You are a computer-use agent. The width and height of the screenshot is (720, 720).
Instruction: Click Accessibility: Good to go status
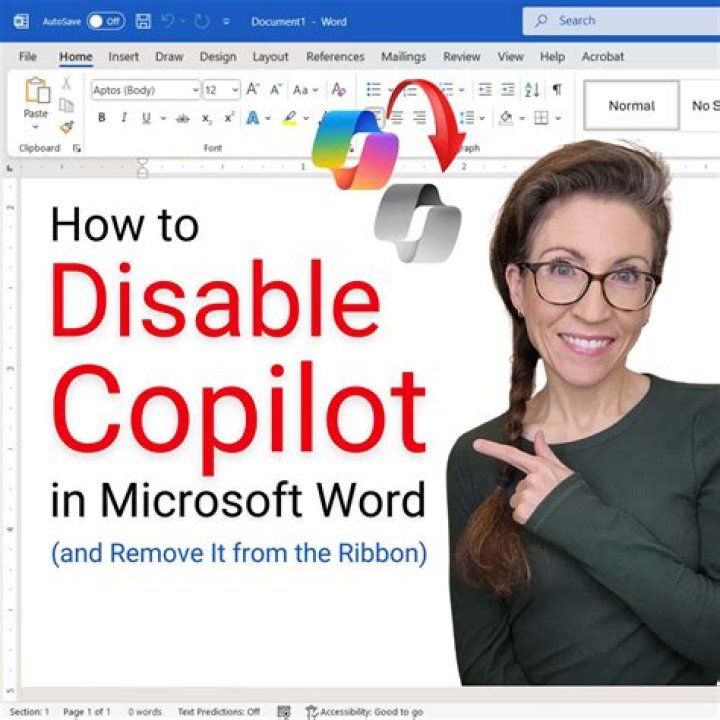click(365, 712)
